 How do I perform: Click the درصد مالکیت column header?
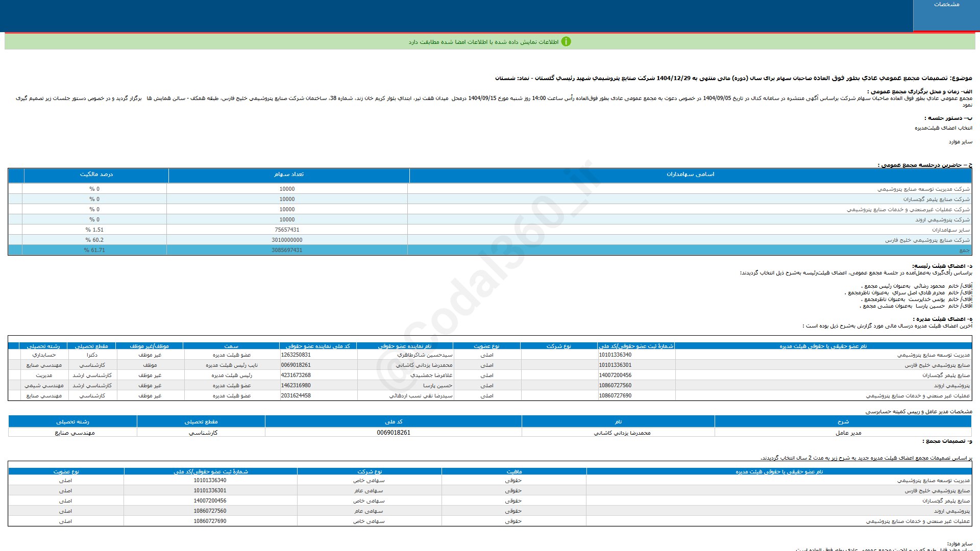[96, 174]
